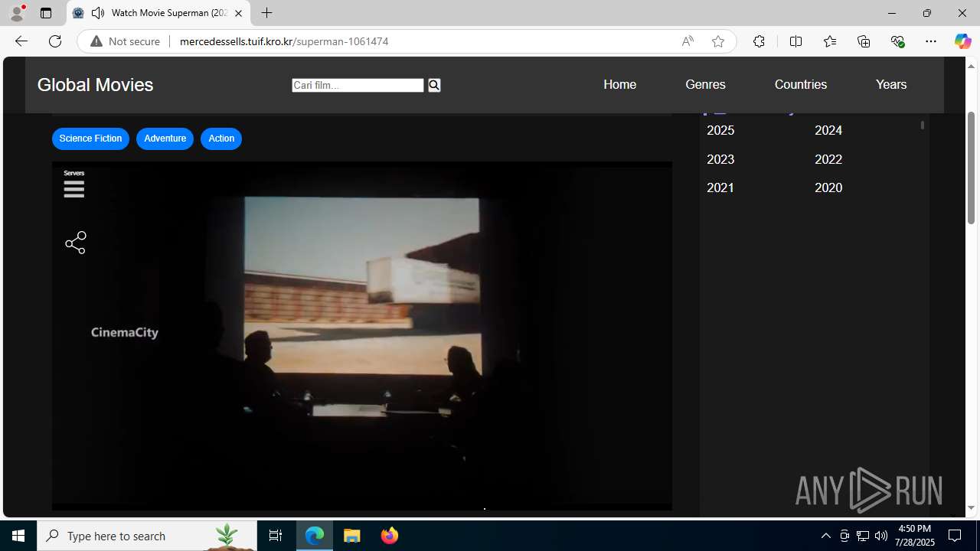Select the Watch Movie Superman tab
Screen dimensions: 980x551
point(158,13)
